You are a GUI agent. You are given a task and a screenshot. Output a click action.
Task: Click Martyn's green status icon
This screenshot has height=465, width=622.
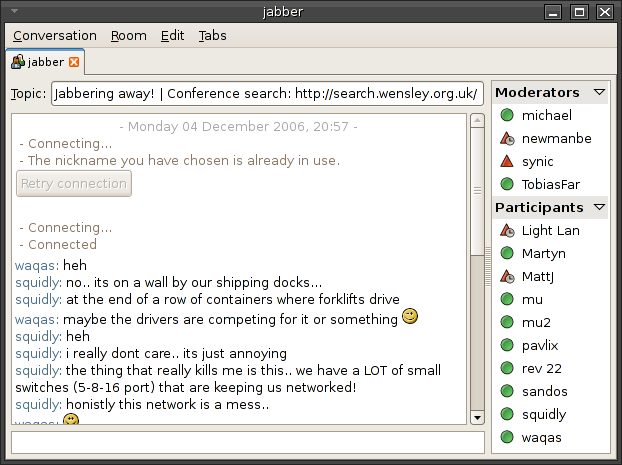pyautogui.click(x=507, y=253)
